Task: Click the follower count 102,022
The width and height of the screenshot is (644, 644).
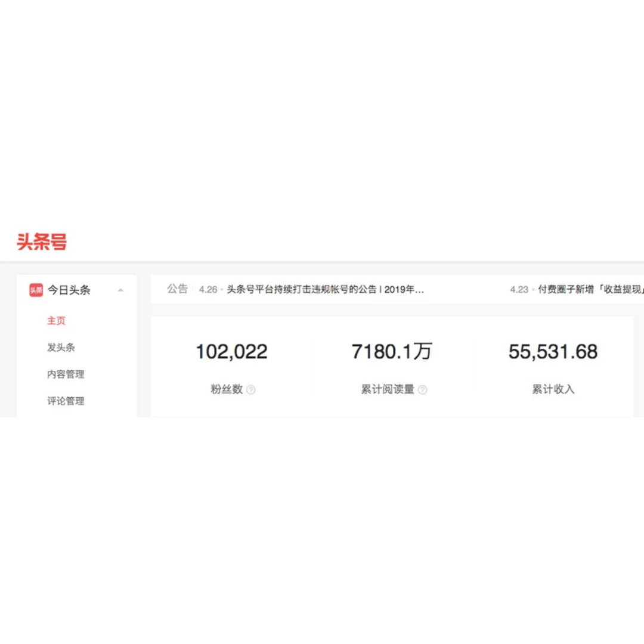Action: point(231,352)
